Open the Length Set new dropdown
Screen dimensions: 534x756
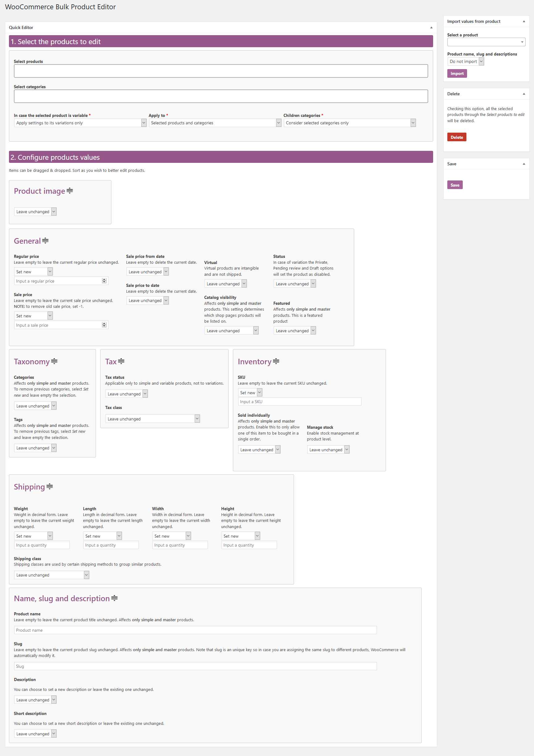click(x=102, y=536)
